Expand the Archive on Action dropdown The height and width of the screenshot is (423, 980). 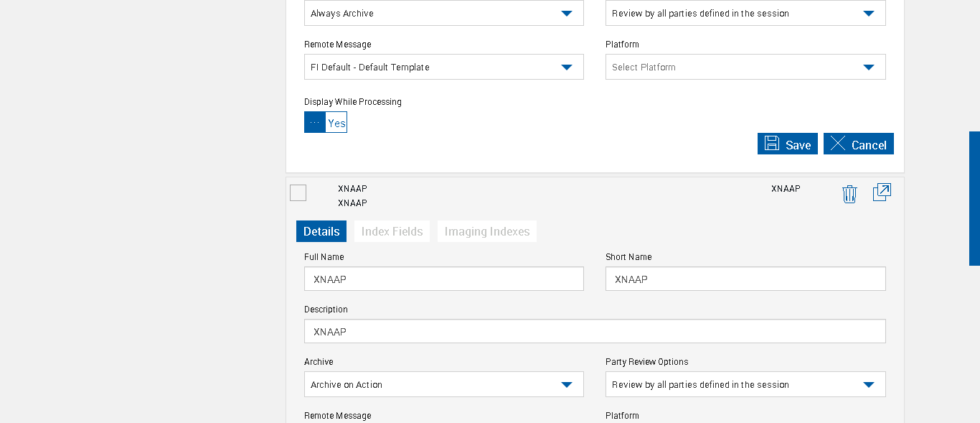pyautogui.click(x=443, y=385)
